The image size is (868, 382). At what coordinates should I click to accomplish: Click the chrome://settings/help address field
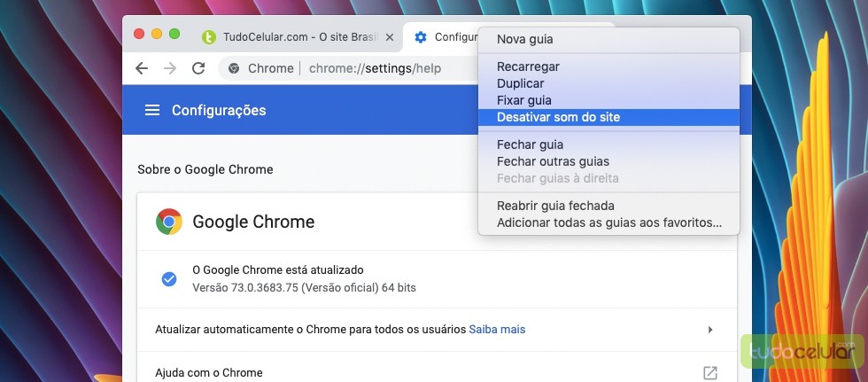click(375, 68)
